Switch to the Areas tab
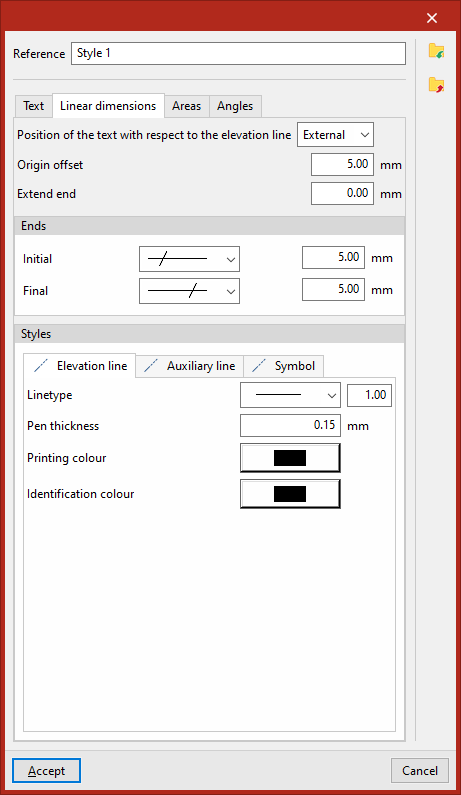The width and height of the screenshot is (461, 795). coord(186,106)
